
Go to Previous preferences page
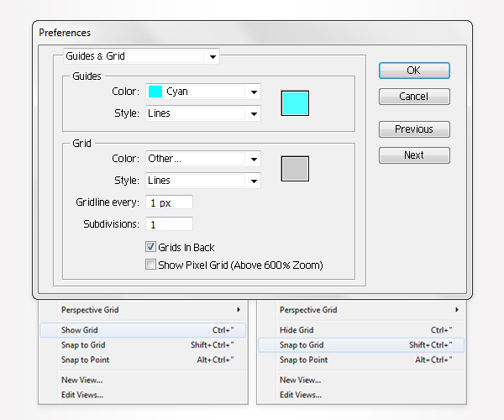click(x=414, y=129)
